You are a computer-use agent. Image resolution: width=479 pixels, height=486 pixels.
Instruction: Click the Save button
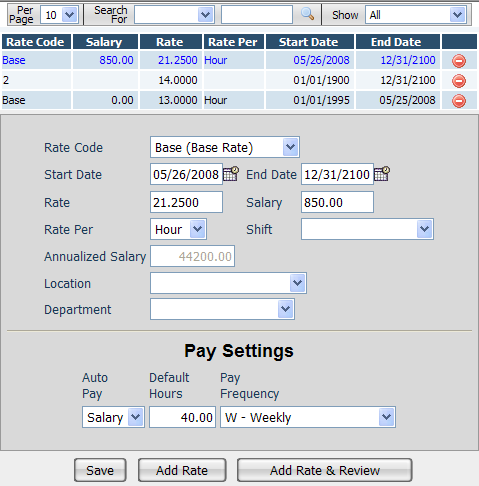point(100,470)
